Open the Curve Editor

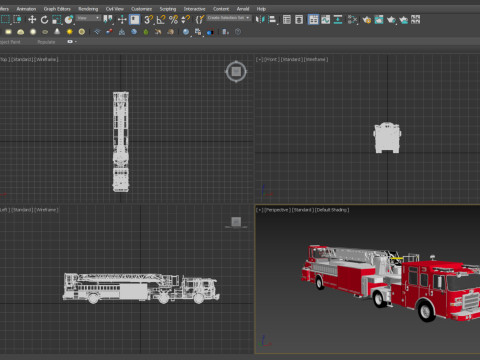(x=325, y=20)
